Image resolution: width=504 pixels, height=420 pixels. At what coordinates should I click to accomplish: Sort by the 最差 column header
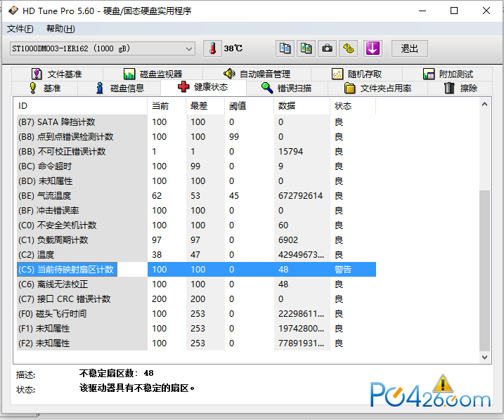[x=205, y=106]
